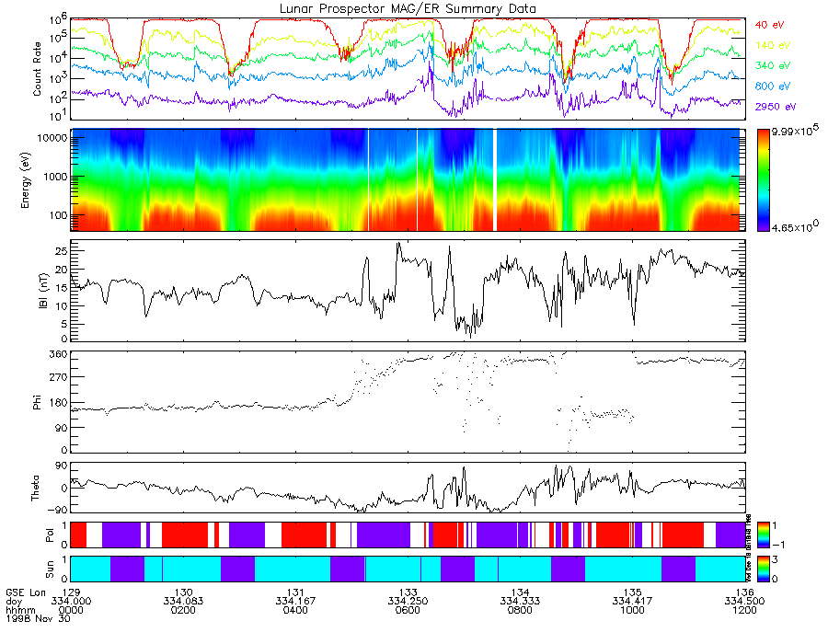Click the '4.65x10^0' color bar minimum value
The width and height of the screenshot is (828, 644).
click(794, 226)
